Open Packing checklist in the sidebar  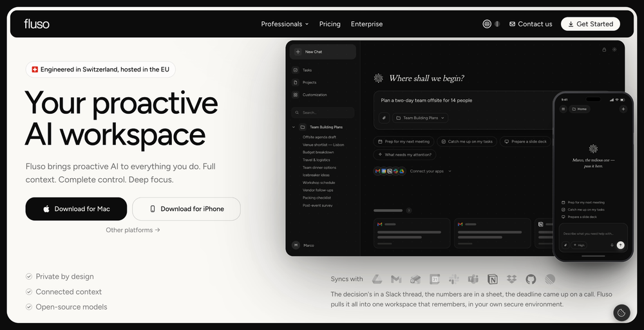(x=317, y=198)
